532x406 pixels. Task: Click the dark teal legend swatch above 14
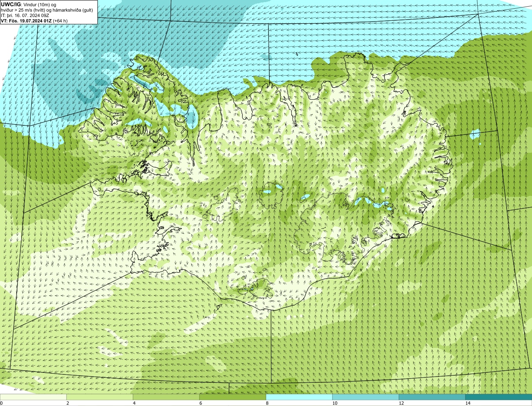tap(499, 397)
